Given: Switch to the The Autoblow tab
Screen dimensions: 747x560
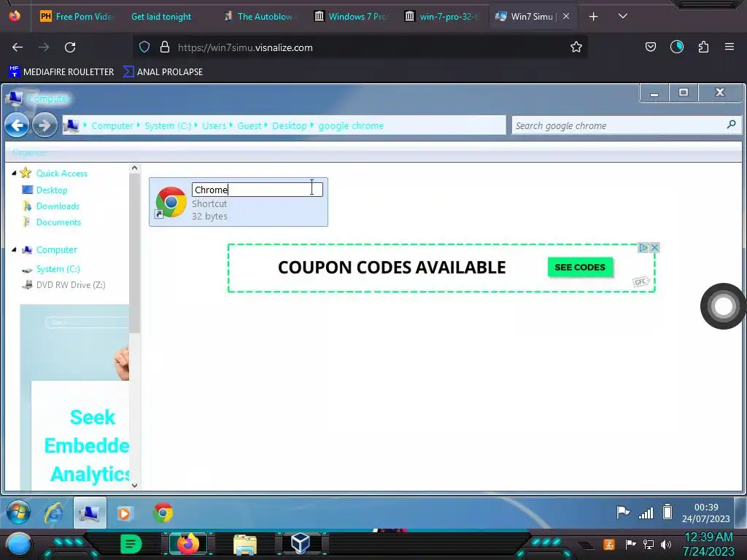Looking at the screenshot, I should point(260,17).
